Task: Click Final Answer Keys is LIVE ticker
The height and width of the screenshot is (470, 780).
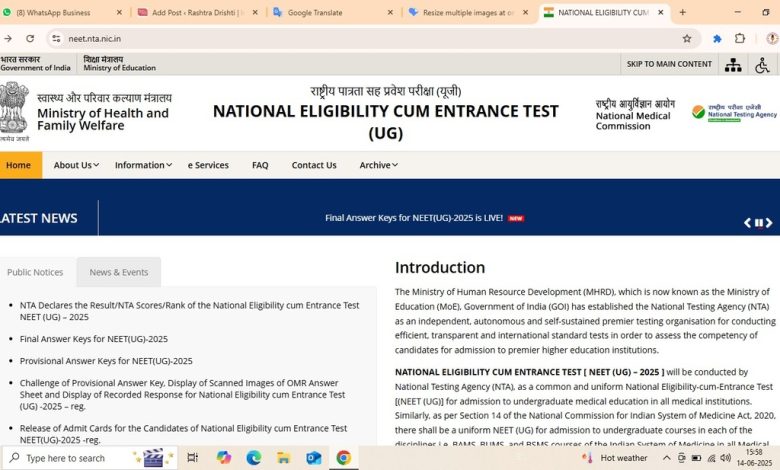Action: (414, 218)
